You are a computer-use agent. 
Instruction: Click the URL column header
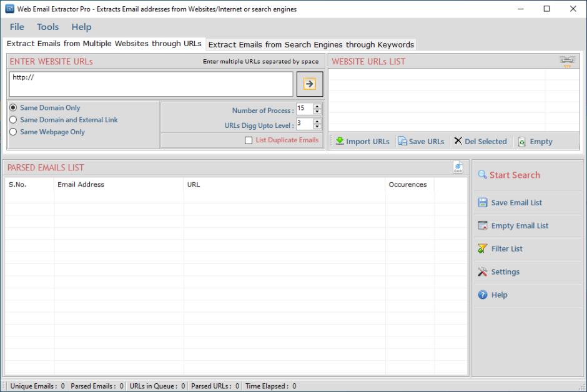284,184
